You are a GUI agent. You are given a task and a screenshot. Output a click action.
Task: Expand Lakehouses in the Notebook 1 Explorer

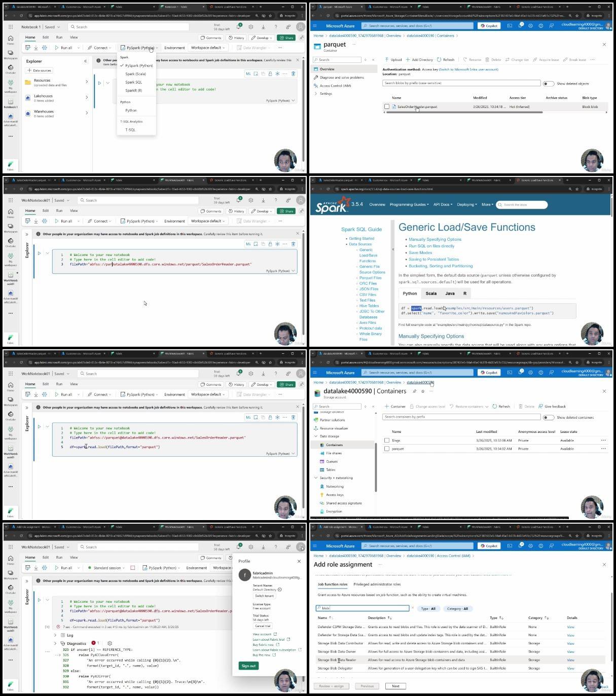(x=87, y=97)
